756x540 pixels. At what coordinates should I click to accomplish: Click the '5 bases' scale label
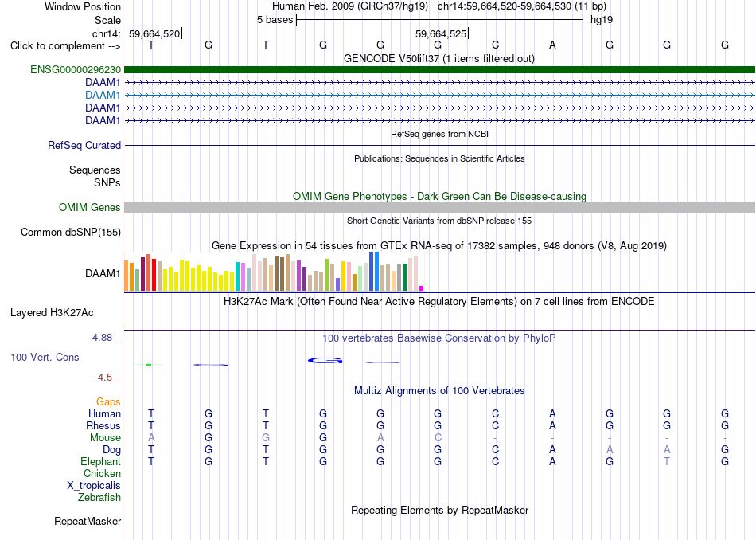coord(275,20)
